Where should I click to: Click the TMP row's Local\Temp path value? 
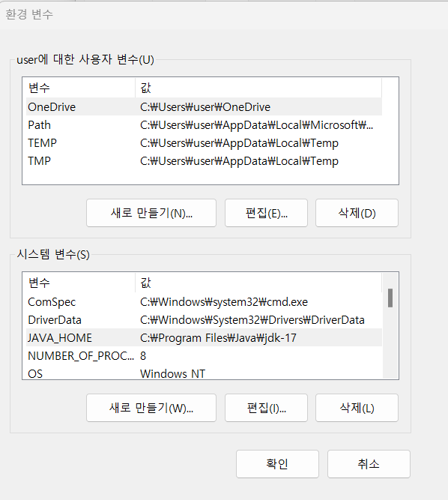coord(239,161)
